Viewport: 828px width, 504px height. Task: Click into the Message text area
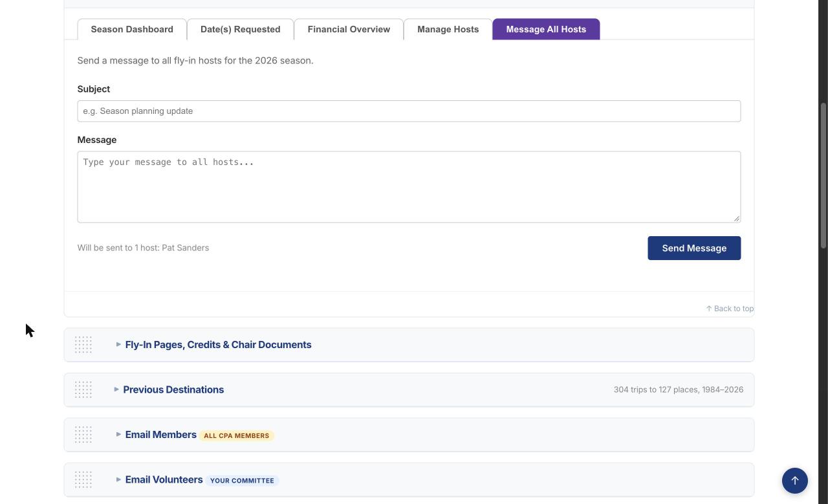[x=409, y=187]
